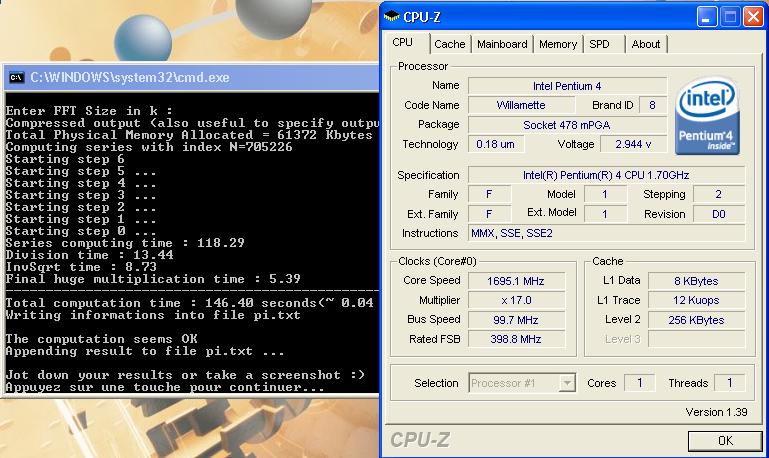The image size is (769, 458).
Task: Click the Ext. Model value 1
Action: (605, 214)
